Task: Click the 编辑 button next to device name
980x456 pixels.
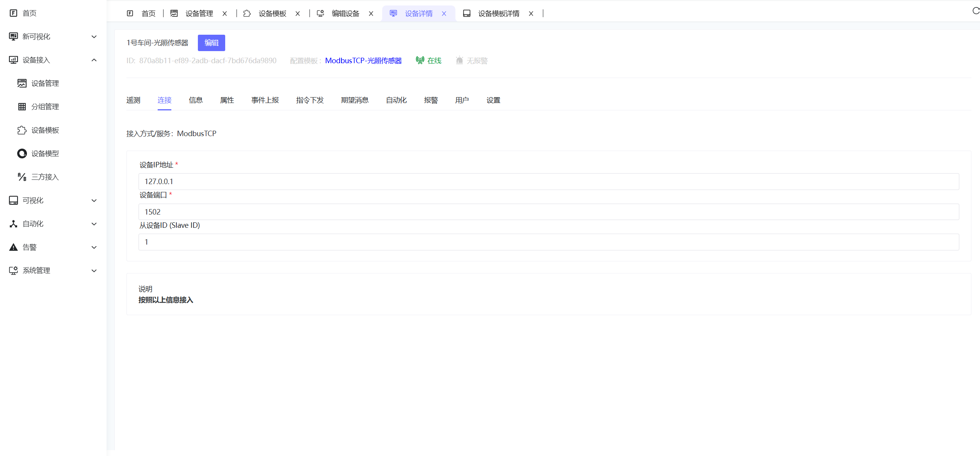Action: point(211,43)
